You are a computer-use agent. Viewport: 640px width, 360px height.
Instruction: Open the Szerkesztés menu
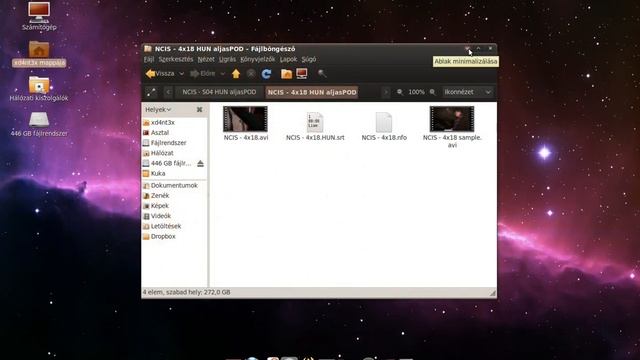coord(176,59)
